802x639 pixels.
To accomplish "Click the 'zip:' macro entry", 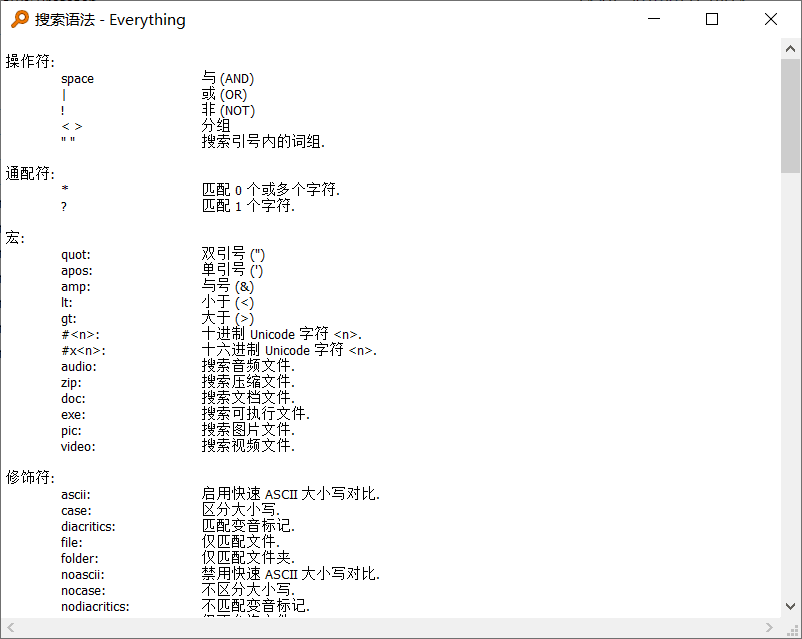I will (71, 383).
